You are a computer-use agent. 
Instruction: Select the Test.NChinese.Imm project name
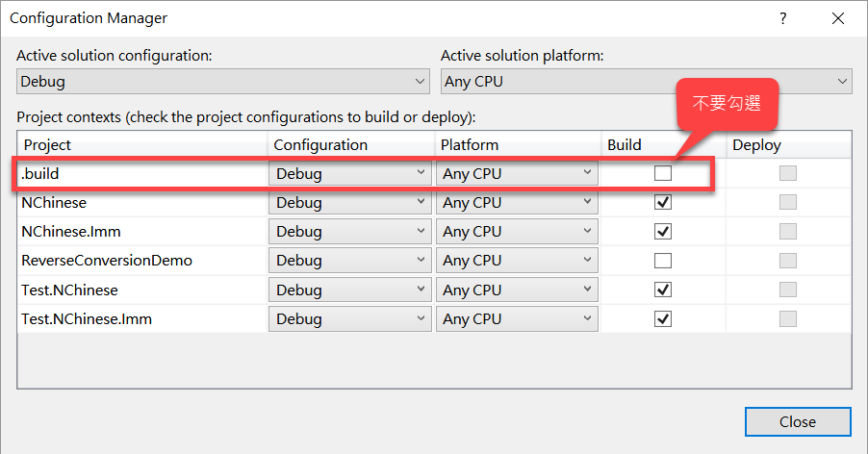(x=87, y=318)
